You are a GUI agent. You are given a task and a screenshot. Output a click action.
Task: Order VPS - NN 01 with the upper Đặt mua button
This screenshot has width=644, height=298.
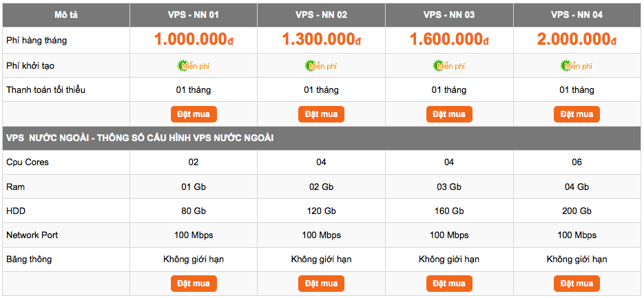coord(194,114)
